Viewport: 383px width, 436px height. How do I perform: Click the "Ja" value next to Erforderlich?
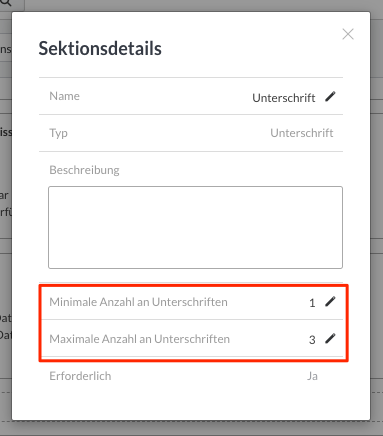point(312,376)
